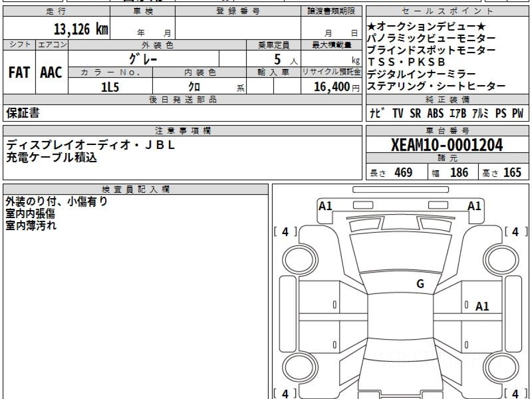Click the 室内薄汚れ remark
This screenshot has height=399, width=532.
point(31,226)
